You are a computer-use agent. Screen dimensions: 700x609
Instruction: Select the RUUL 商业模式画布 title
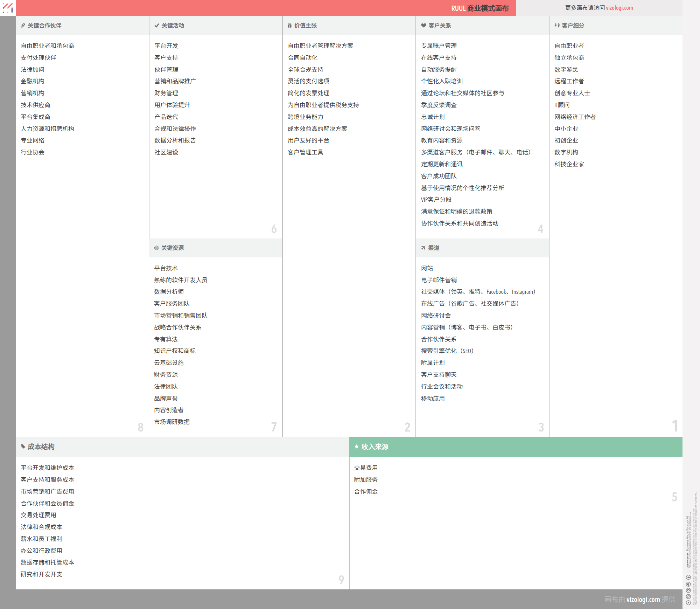coord(479,8)
